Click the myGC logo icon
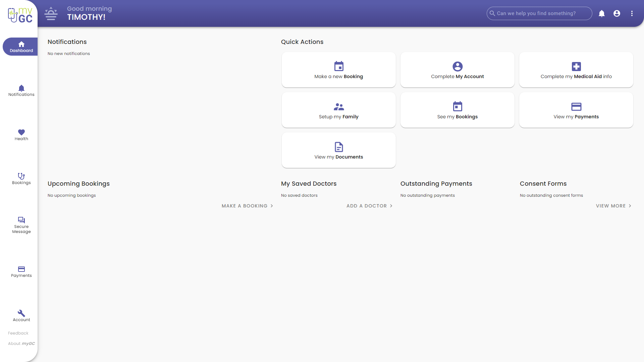This screenshot has width=644, height=362. coord(20,15)
